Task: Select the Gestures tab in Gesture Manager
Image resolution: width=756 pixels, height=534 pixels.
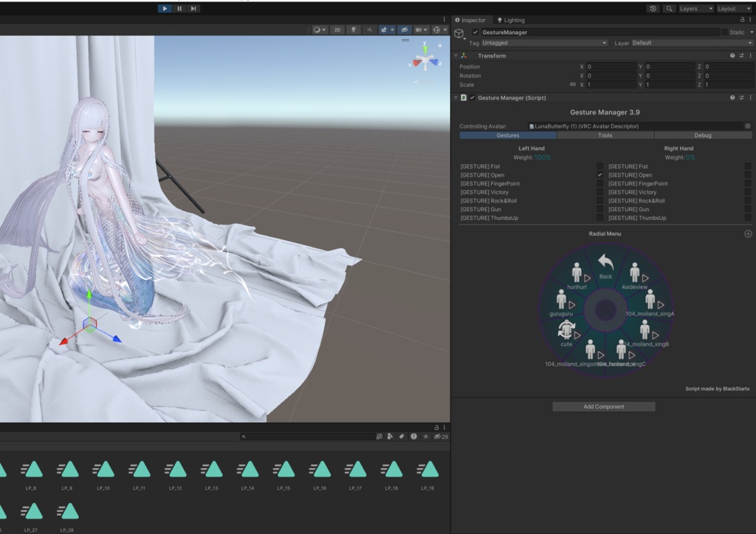Action: [508, 136]
